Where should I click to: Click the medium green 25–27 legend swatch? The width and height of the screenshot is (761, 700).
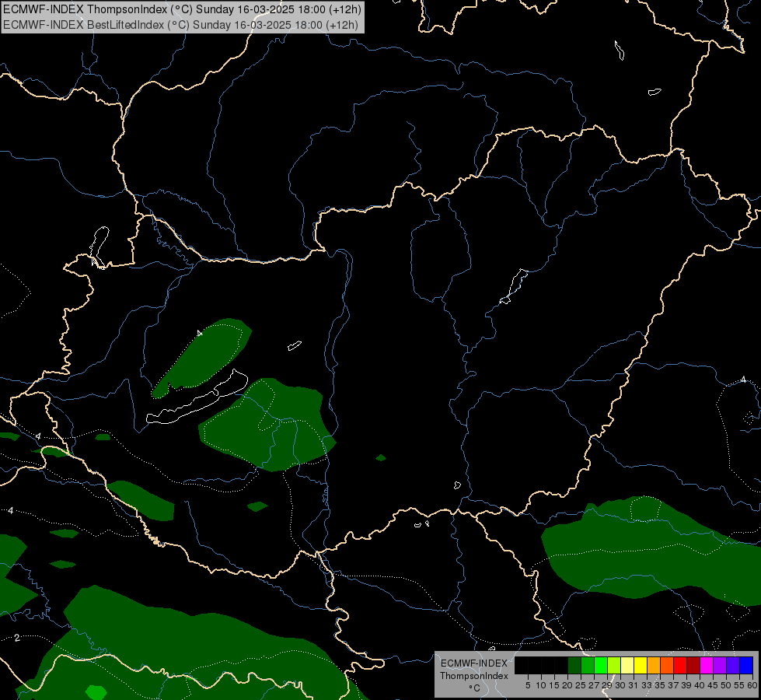(x=588, y=665)
